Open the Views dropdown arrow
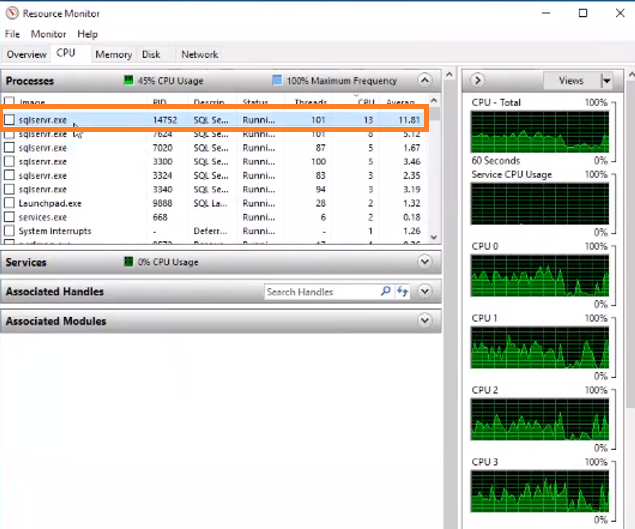This screenshot has width=635, height=529. [606, 80]
